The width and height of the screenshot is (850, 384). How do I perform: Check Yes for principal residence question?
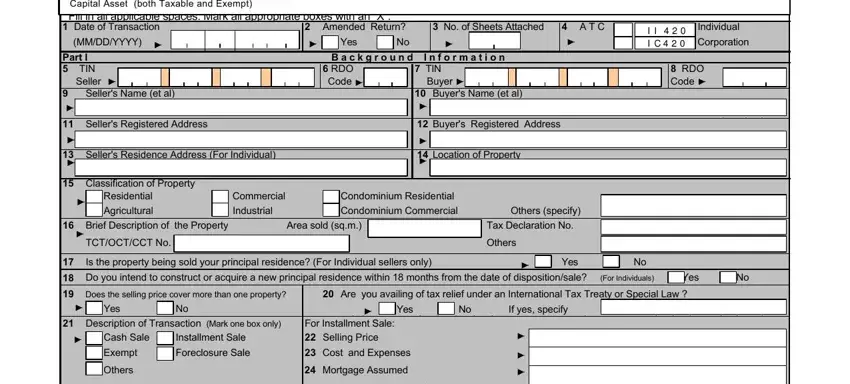click(x=543, y=261)
